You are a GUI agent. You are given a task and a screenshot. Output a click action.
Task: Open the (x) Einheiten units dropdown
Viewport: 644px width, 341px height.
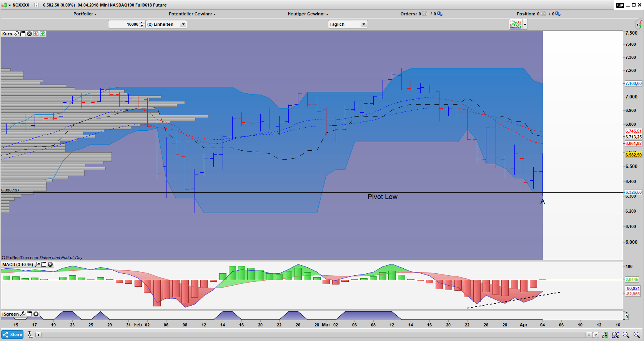(166, 24)
